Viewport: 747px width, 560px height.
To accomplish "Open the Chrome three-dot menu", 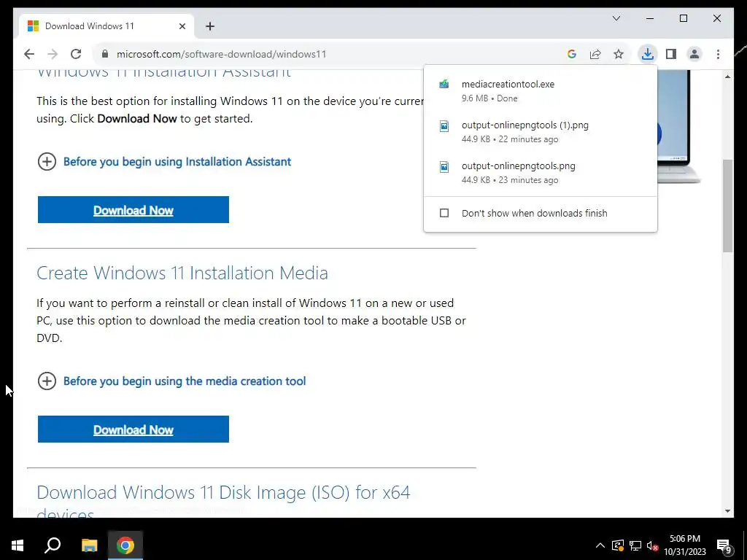I will (x=718, y=54).
